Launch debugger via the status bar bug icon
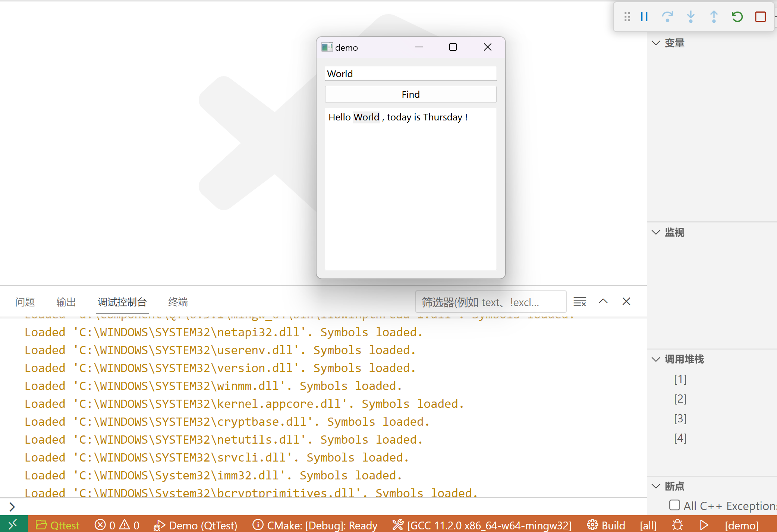 click(677, 525)
